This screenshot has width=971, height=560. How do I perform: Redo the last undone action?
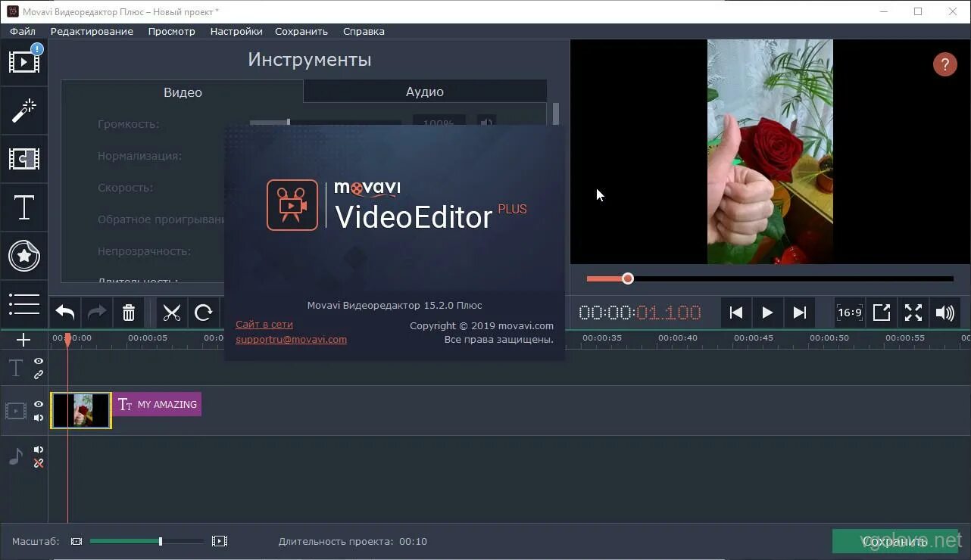[x=97, y=313]
